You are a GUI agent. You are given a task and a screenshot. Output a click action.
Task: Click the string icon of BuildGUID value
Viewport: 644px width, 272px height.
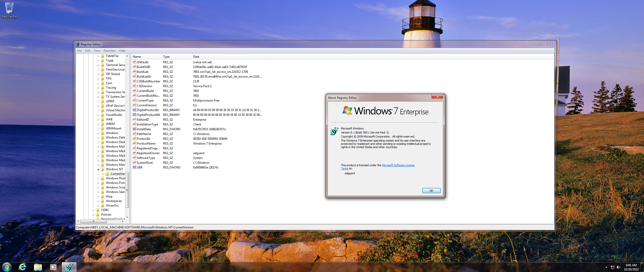click(134, 67)
